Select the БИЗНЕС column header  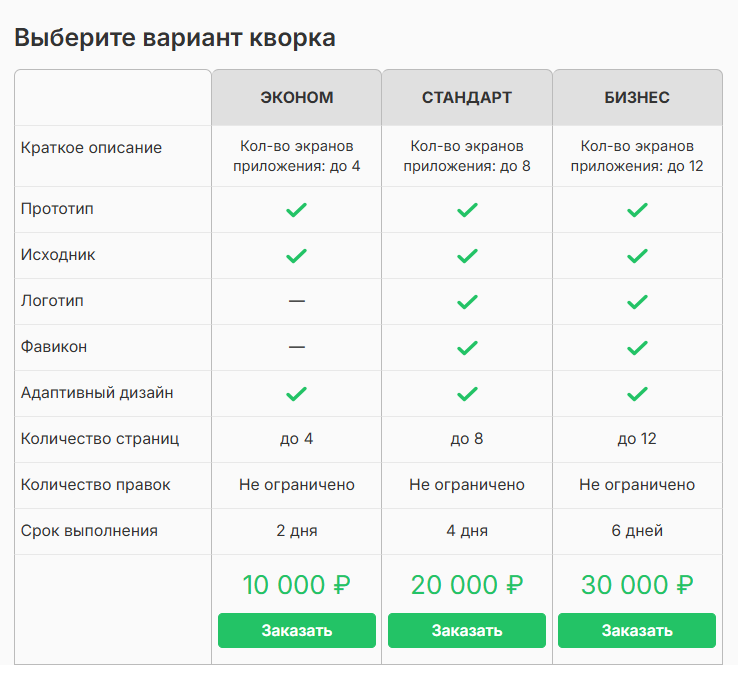637,98
